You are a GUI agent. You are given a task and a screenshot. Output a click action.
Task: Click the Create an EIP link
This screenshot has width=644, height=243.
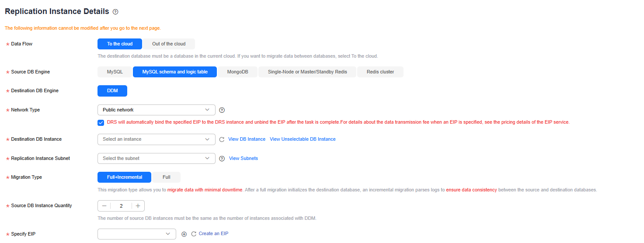[213, 234]
